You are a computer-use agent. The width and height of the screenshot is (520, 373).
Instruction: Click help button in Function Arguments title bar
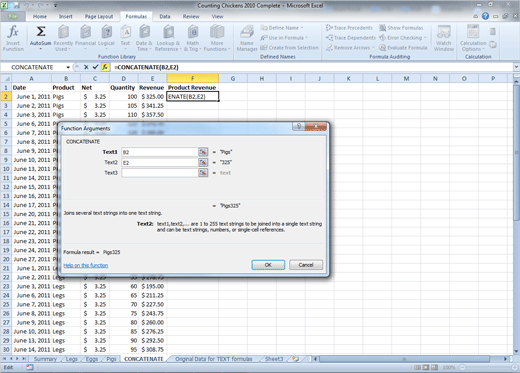(299, 126)
